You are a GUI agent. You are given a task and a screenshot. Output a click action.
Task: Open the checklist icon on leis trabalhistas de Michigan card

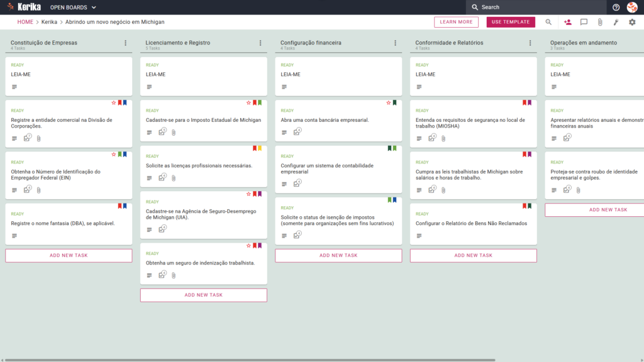(x=432, y=190)
